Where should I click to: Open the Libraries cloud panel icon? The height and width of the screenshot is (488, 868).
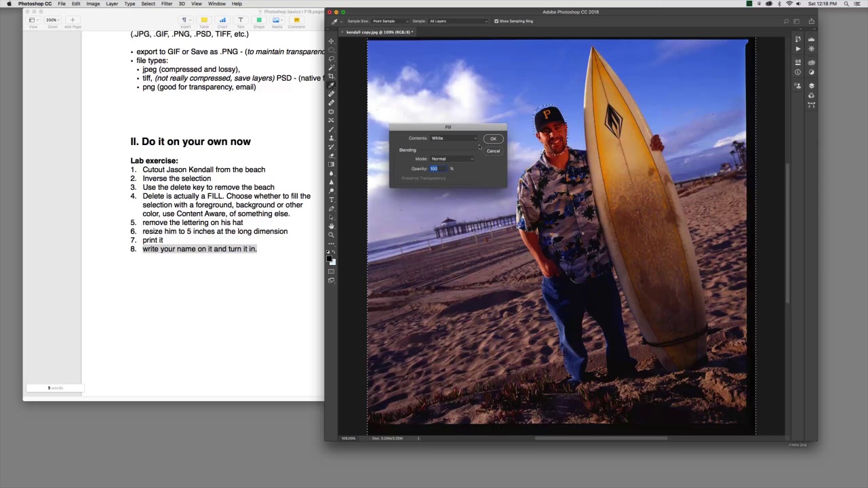(x=812, y=62)
